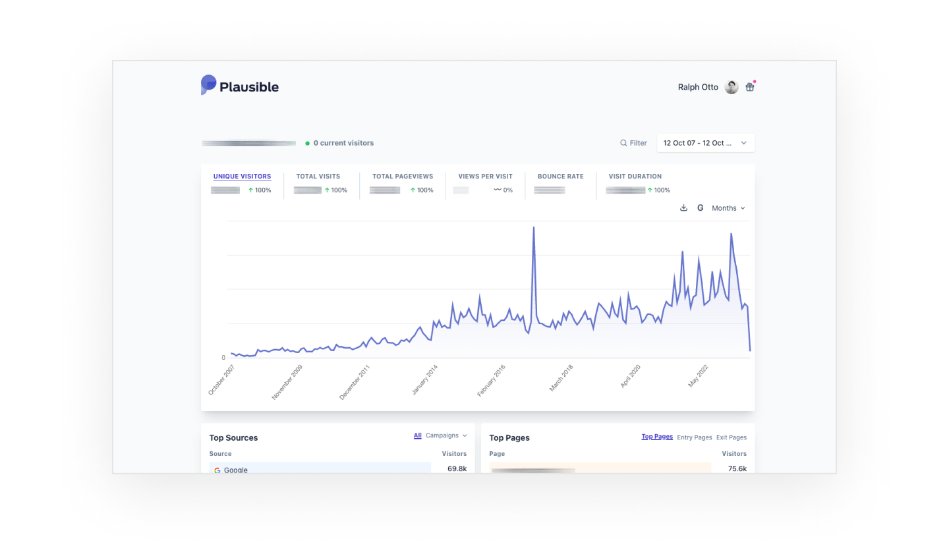Click the Google favicon in Top Sources
This screenshot has height=560, width=949.
click(217, 470)
